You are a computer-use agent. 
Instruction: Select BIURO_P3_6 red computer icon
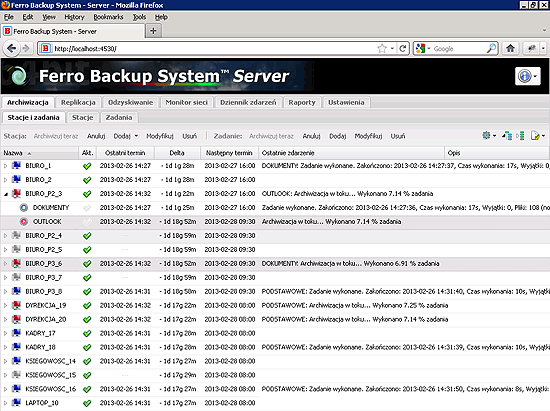coord(16,263)
